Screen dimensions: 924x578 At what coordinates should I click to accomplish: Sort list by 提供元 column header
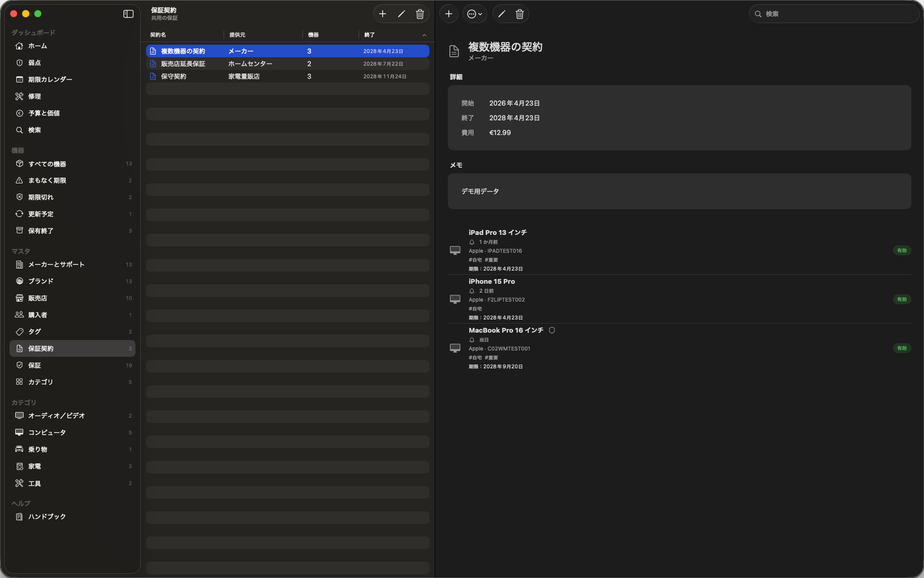(x=237, y=35)
